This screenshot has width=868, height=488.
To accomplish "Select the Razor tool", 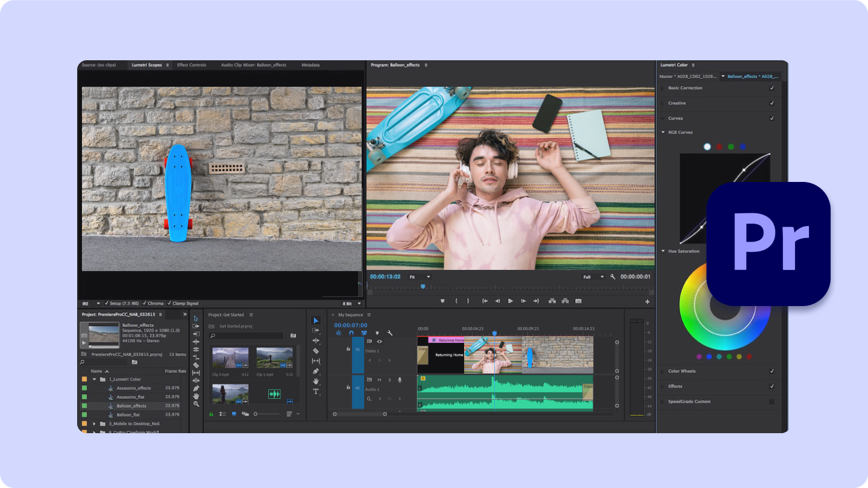I will 315,349.
